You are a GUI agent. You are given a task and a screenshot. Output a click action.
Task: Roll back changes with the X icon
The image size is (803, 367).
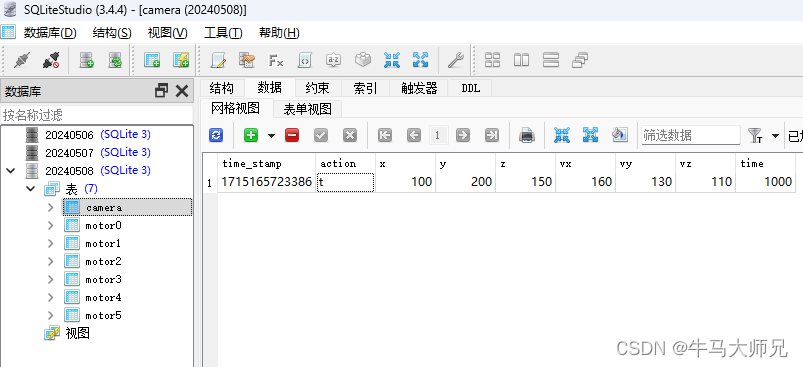(x=350, y=135)
